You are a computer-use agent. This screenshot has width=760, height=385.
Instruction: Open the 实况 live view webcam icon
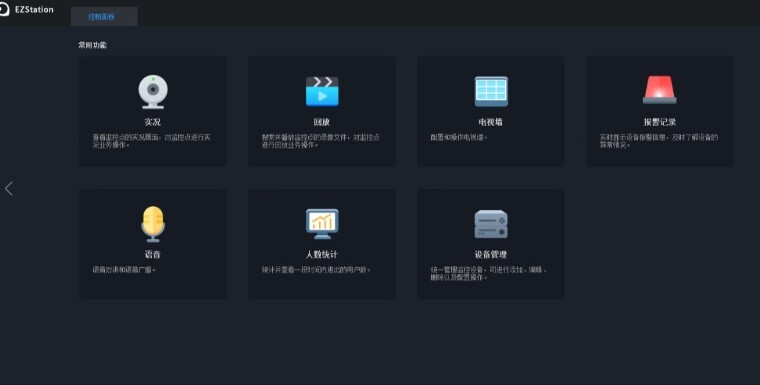pyautogui.click(x=153, y=92)
